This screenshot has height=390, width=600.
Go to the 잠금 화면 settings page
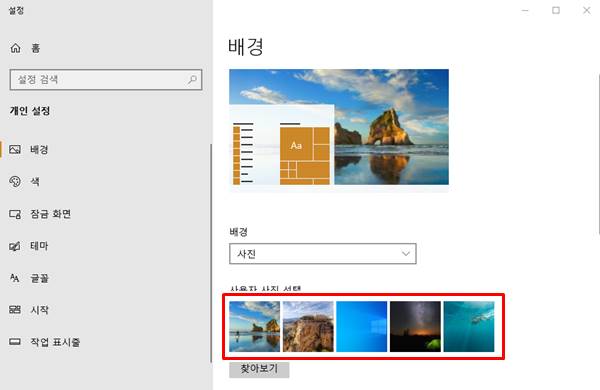tap(51, 214)
